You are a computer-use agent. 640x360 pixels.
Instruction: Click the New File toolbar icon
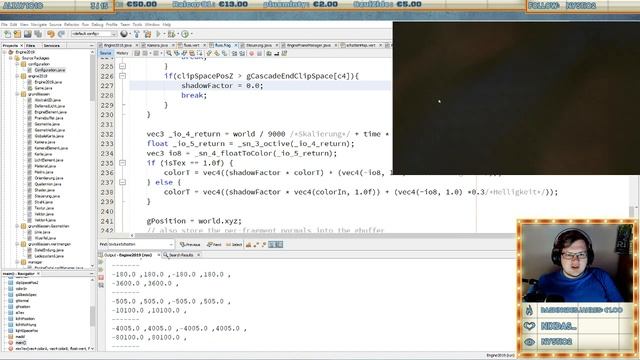[8, 34]
